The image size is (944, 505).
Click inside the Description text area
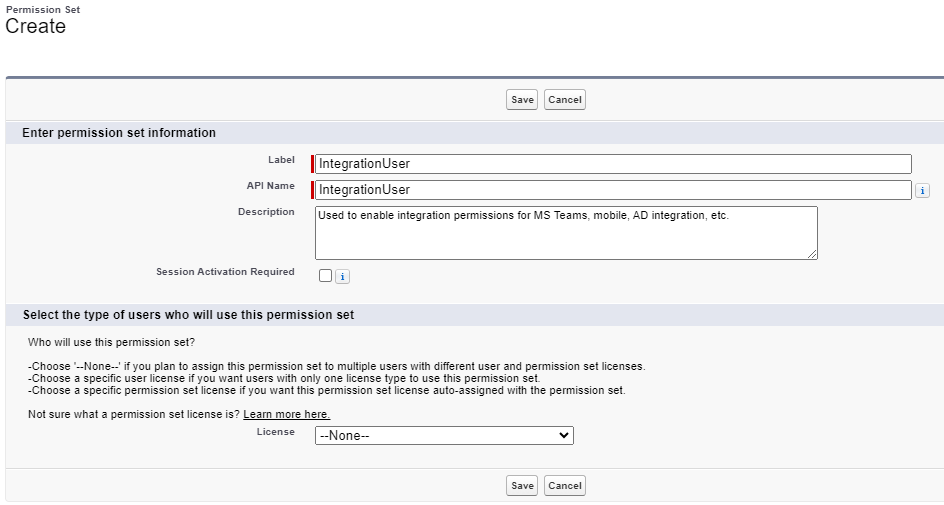click(566, 233)
